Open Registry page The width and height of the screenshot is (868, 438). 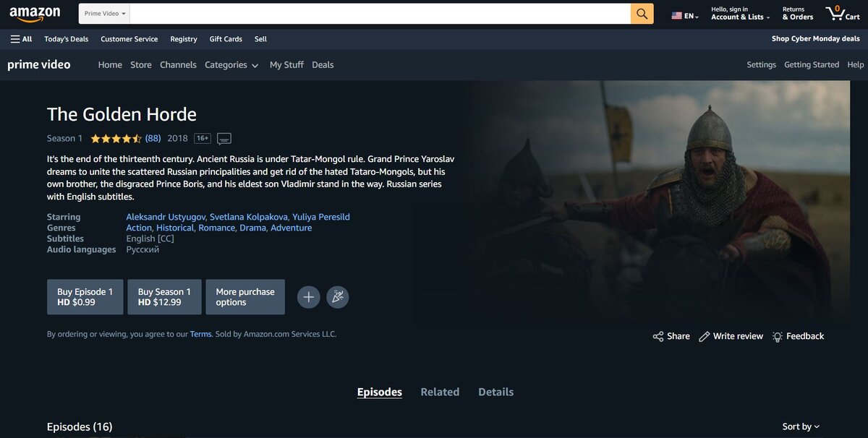pyautogui.click(x=184, y=39)
